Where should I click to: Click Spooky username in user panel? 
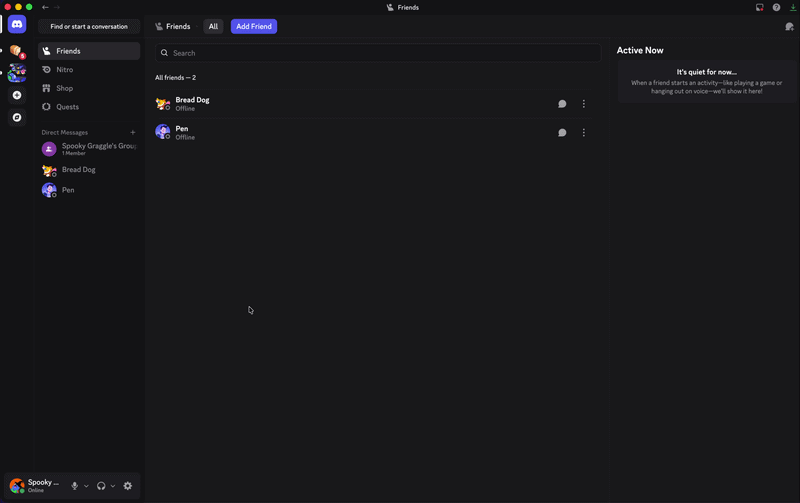(x=43, y=482)
